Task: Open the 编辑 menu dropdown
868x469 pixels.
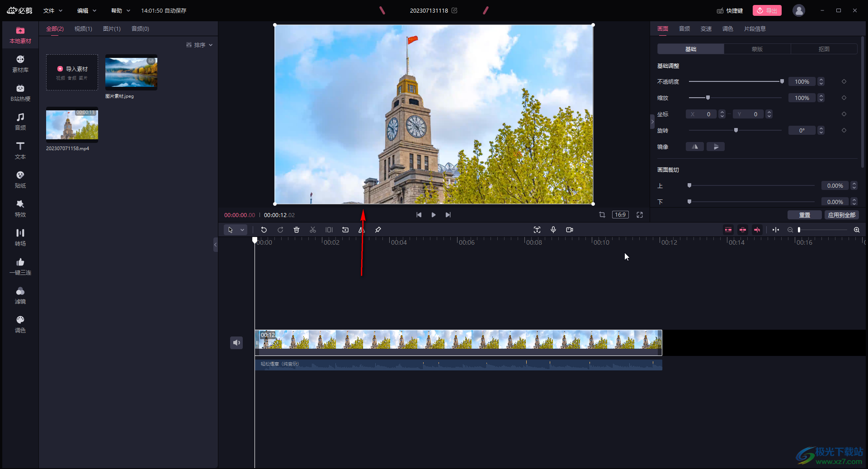Action: point(87,10)
